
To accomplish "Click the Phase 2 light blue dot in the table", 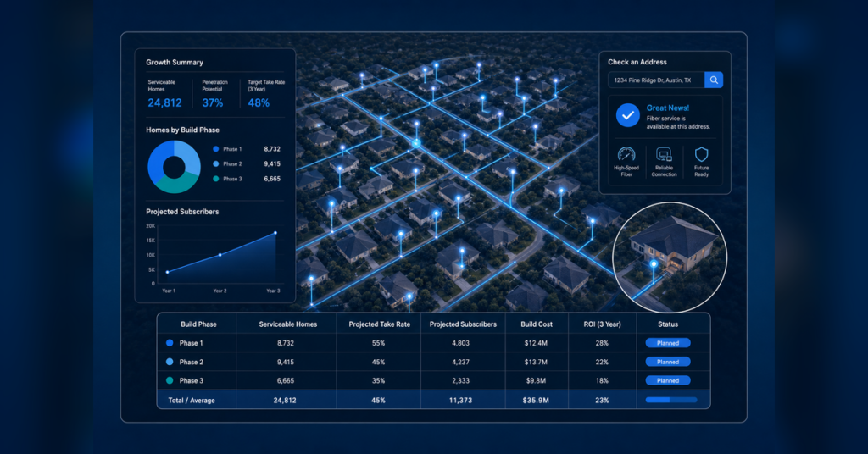I will click(170, 362).
